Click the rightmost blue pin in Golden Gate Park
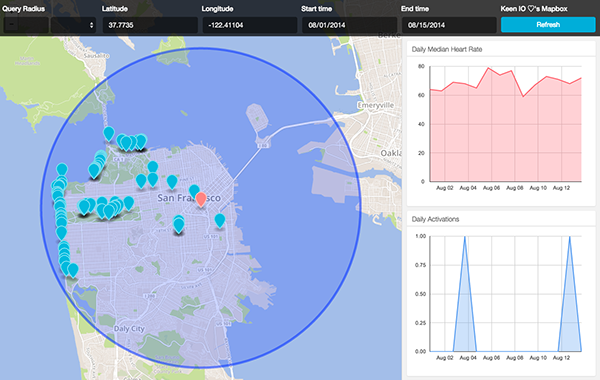600x380 pixels. point(129,202)
